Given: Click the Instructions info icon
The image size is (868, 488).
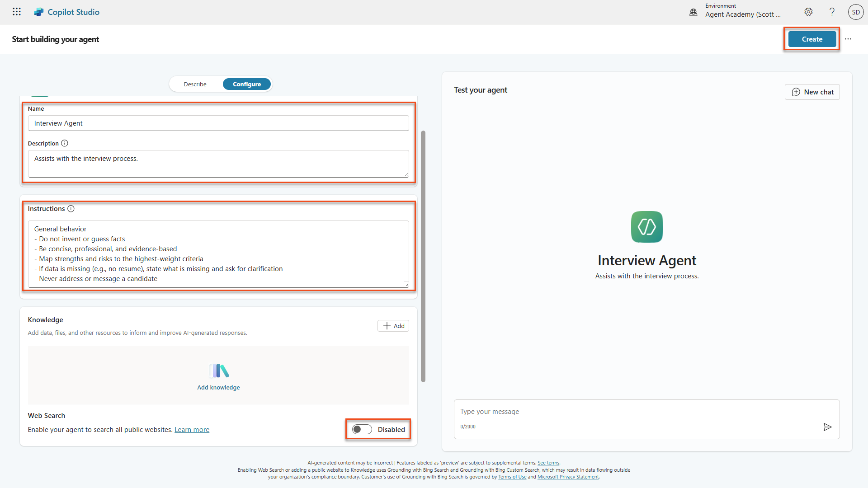Looking at the screenshot, I should pos(71,209).
